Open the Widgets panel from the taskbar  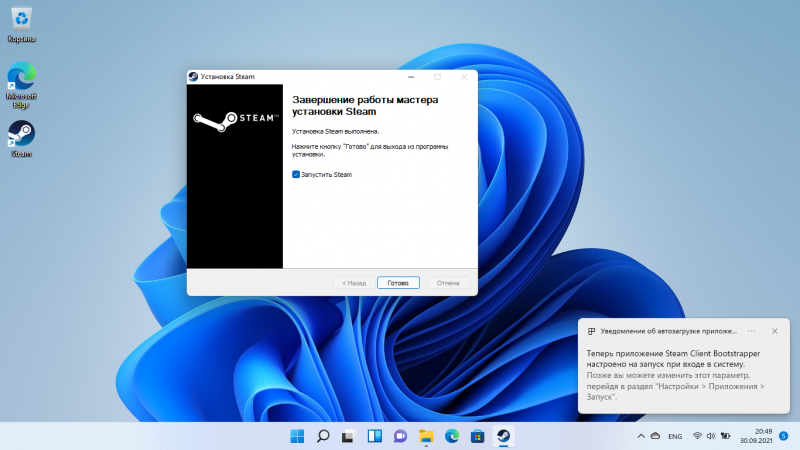[374, 436]
